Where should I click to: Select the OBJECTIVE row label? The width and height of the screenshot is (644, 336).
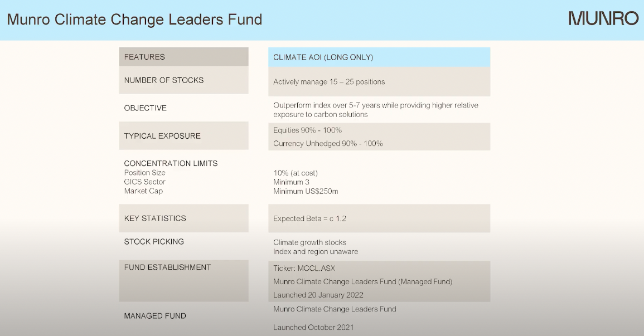pyautogui.click(x=145, y=108)
